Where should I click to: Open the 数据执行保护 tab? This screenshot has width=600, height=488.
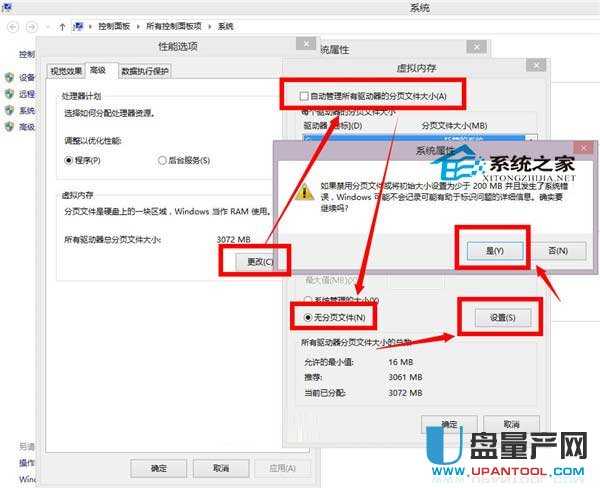coord(146,71)
